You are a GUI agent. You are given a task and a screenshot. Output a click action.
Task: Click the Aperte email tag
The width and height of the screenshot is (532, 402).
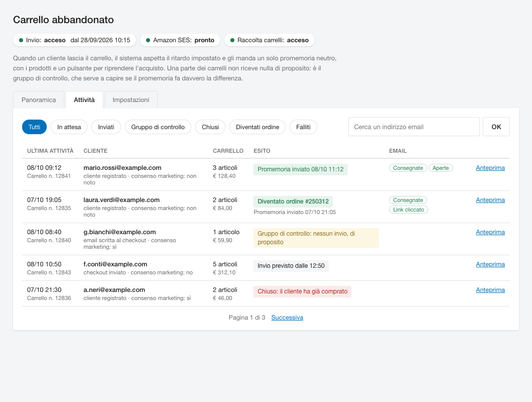point(441,168)
